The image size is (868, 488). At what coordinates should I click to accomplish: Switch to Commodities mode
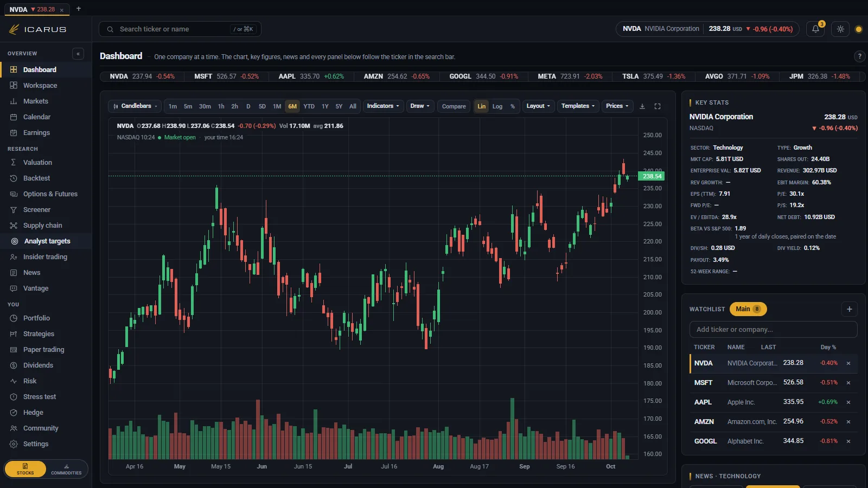[x=66, y=470]
